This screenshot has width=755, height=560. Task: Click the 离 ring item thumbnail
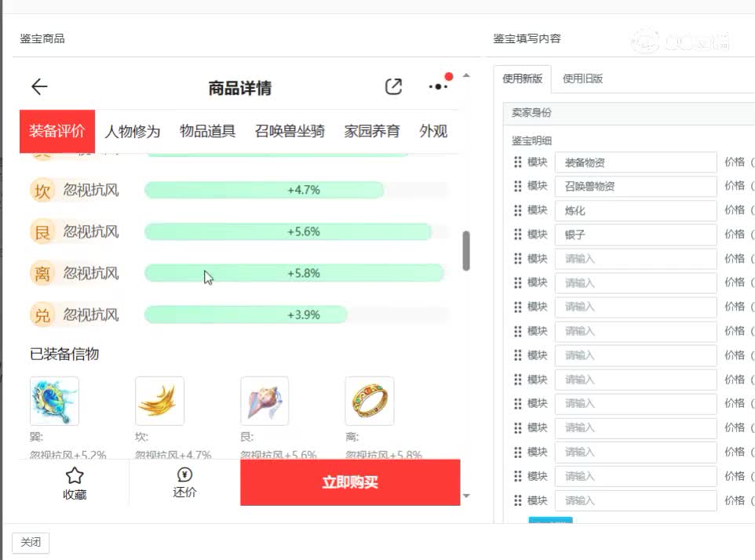(369, 400)
